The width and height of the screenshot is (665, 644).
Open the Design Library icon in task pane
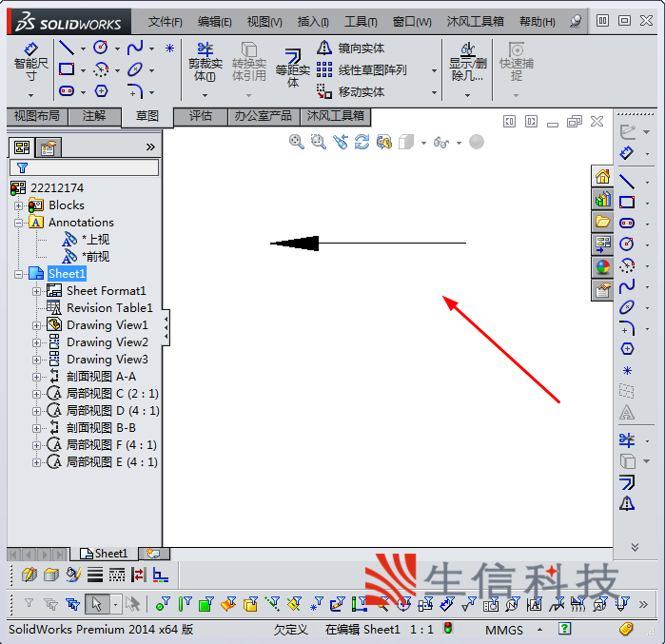(x=602, y=199)
